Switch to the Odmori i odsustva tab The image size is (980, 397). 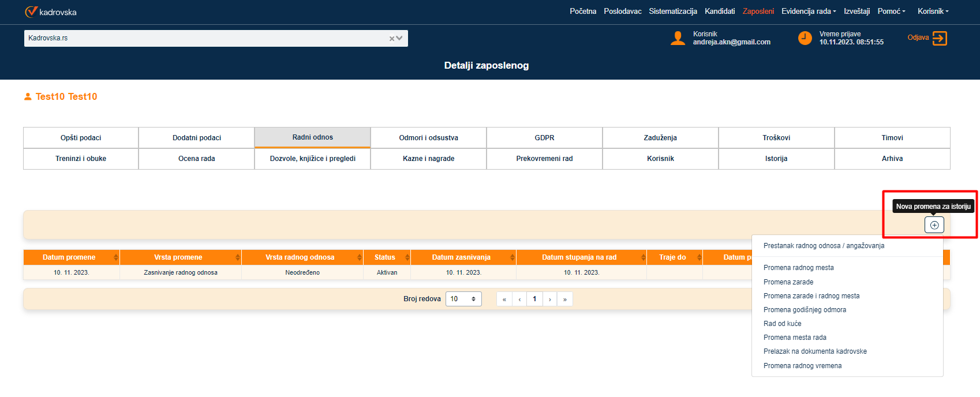[x=428, y=138]
